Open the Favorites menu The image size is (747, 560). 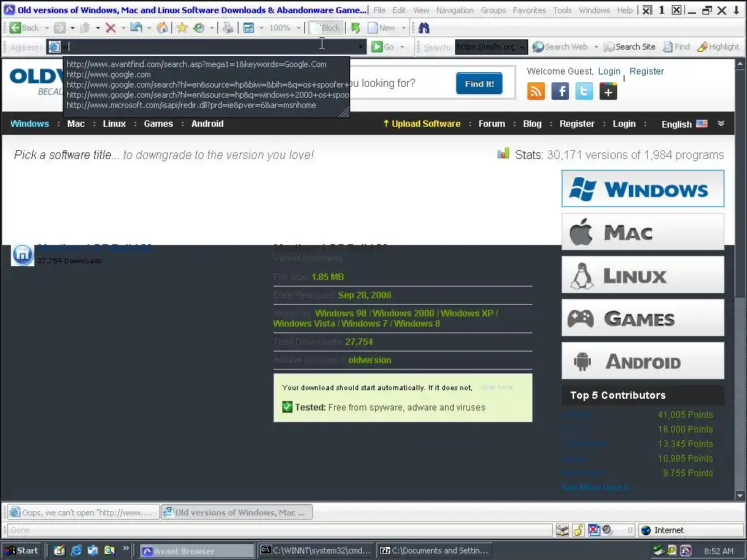coord(530,10)
